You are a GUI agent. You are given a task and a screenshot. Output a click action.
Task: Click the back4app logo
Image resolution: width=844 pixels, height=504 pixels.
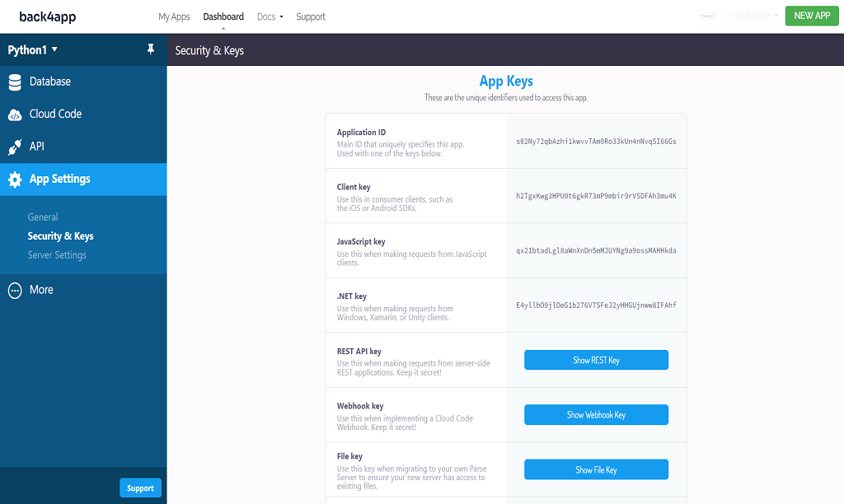coord(47,16)
